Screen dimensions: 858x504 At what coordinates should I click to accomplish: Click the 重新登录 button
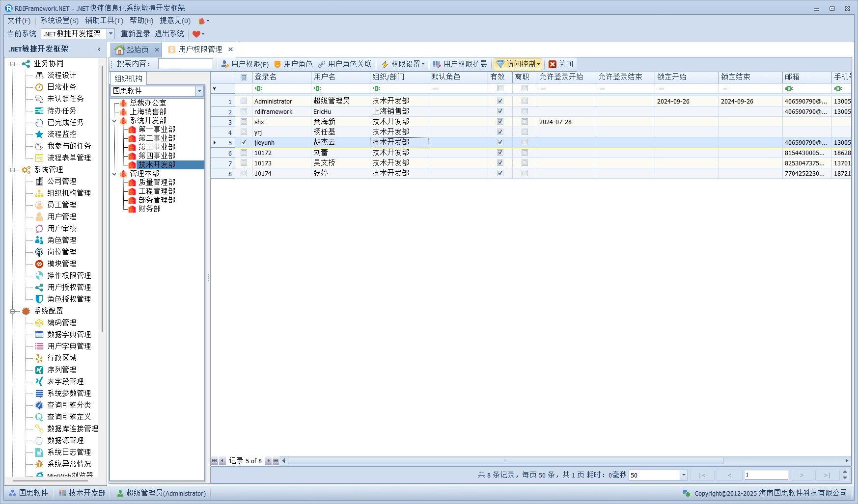point(136,34)
